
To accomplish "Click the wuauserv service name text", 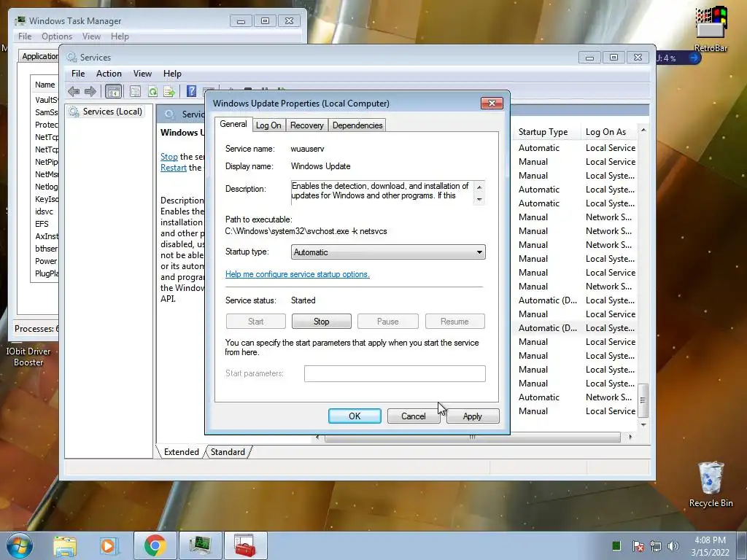I will [307, 149].
